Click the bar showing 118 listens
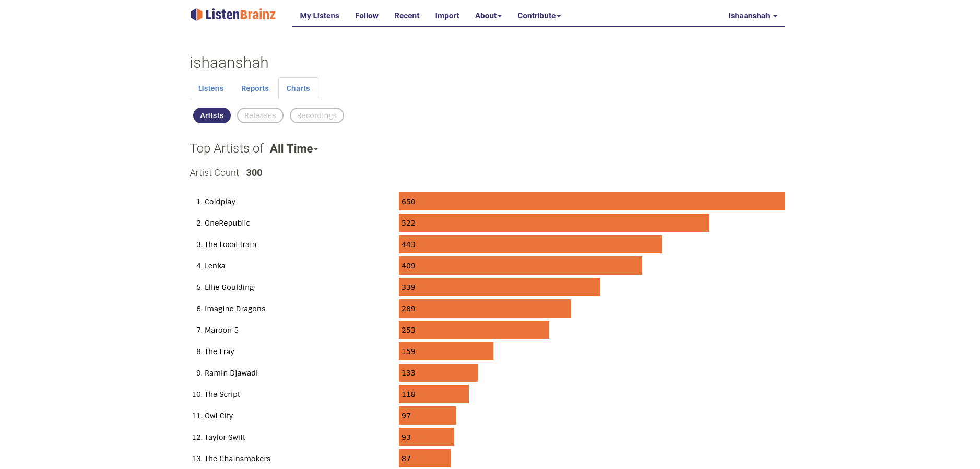980x469 pixels. 434,394
